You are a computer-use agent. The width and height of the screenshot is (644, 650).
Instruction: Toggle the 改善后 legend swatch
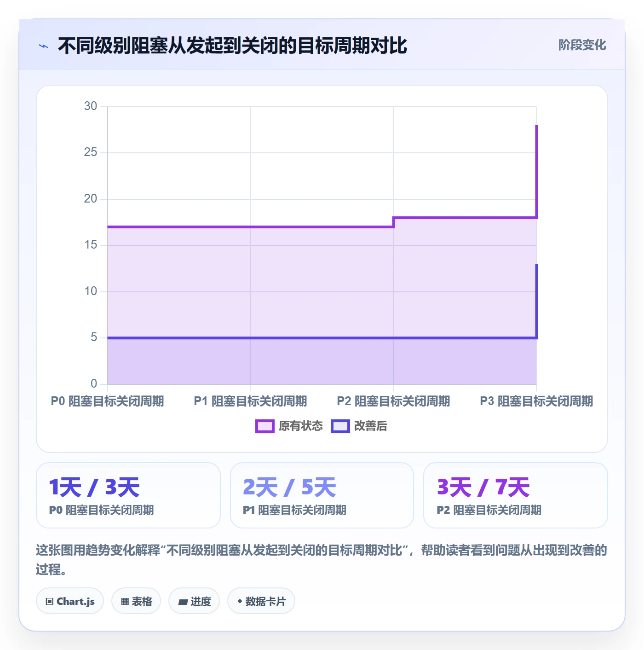(x=340, y=426)
